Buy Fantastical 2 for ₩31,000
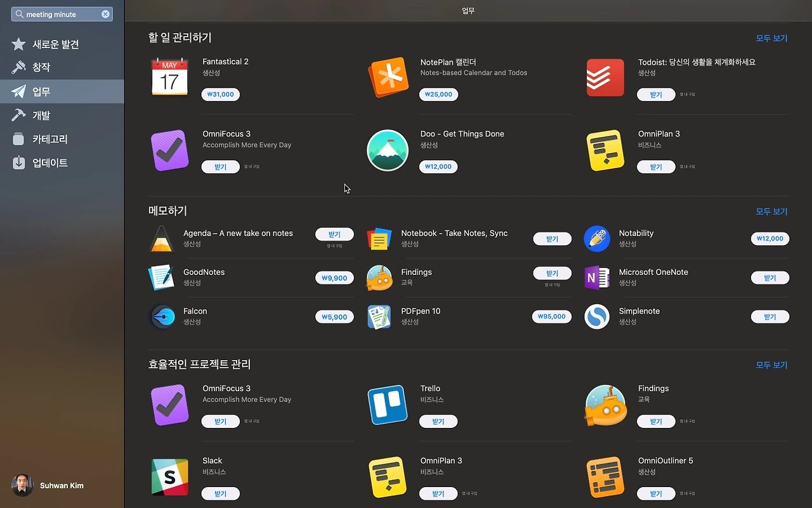 pos(221,95)
